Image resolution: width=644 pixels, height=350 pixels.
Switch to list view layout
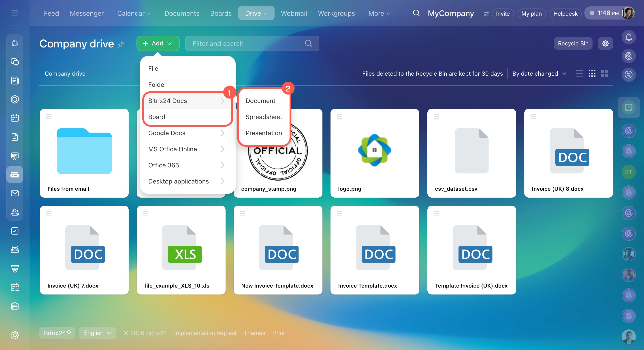coord(579,73)
